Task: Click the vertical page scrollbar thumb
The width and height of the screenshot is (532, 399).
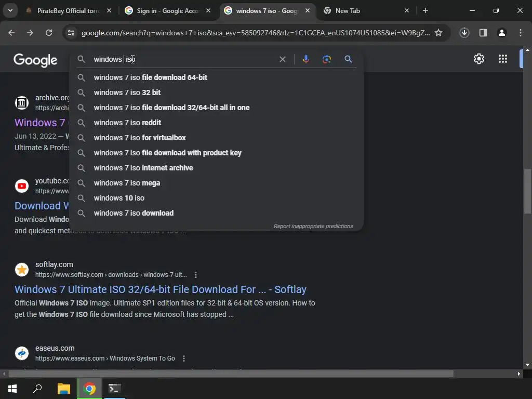Action: coord(527,191)
